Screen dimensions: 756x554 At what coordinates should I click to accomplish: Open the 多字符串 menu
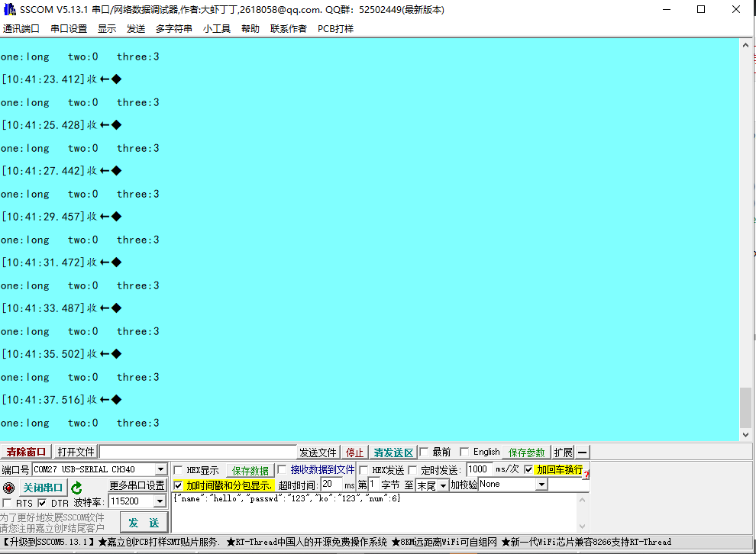coord(173,28)
